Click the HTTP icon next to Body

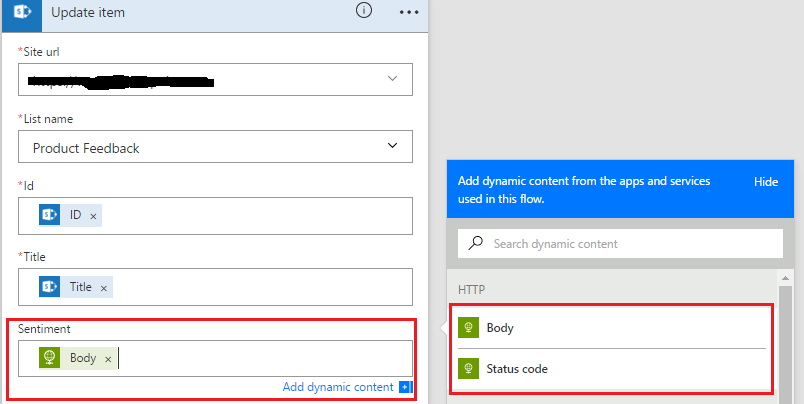click(x=468, y=328)
